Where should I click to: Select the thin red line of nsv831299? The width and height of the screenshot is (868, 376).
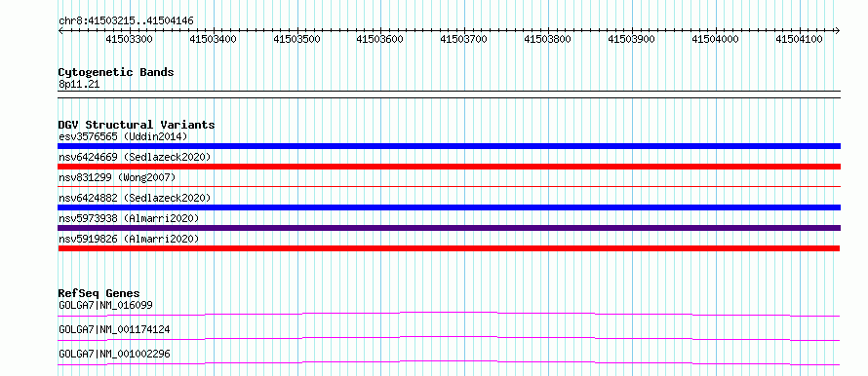(x=449, y=187)
